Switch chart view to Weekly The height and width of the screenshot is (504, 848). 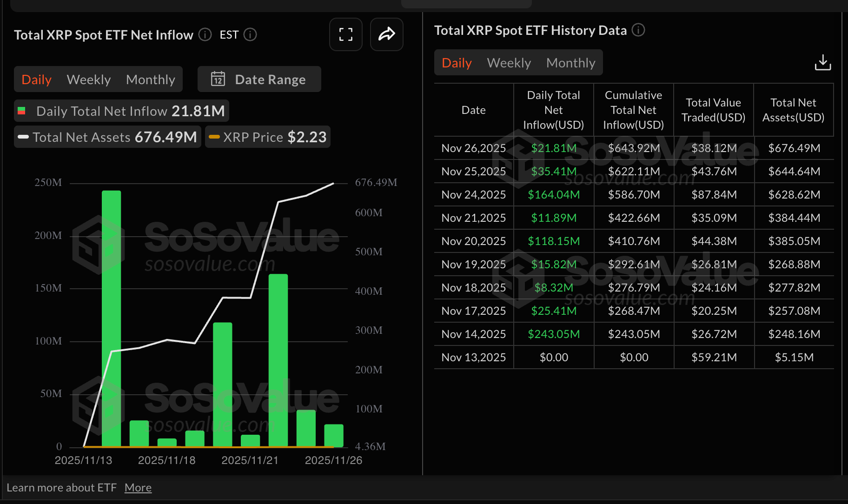[88, 79]
